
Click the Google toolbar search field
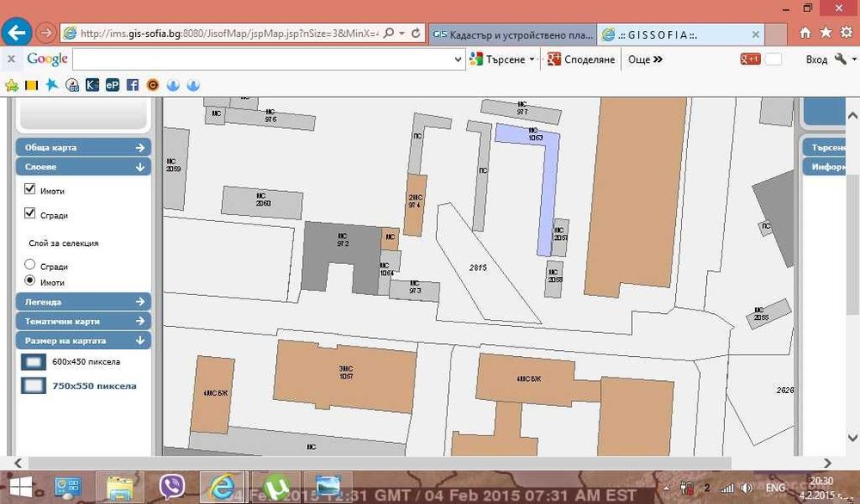(263, 59)
